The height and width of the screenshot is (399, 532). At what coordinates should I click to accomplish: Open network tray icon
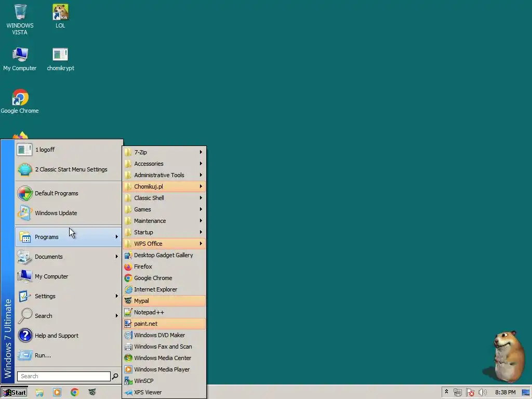tap(457, 393)
